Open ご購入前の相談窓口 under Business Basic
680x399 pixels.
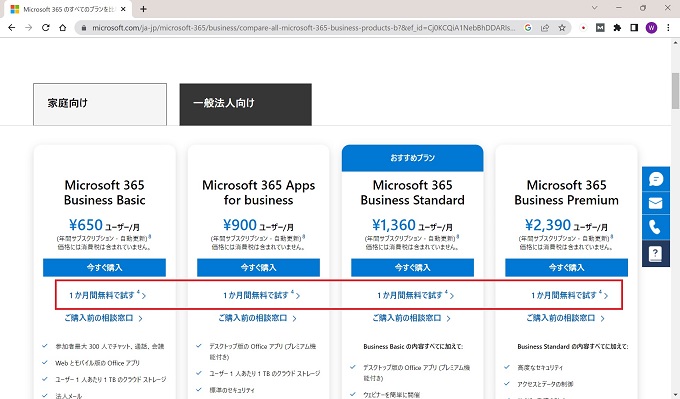coord(103,318)
